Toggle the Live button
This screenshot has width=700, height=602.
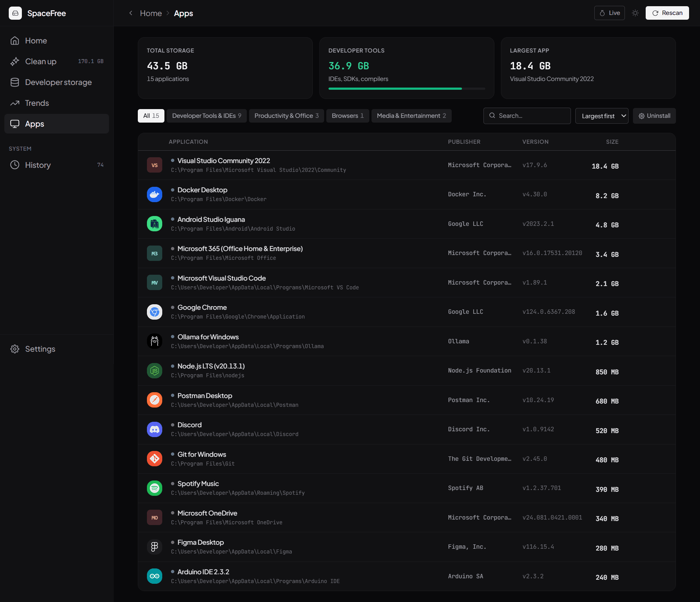(x=610, y=13)
